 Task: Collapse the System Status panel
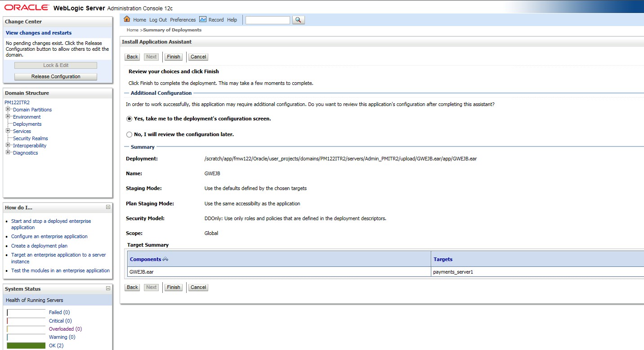[108, 288]
